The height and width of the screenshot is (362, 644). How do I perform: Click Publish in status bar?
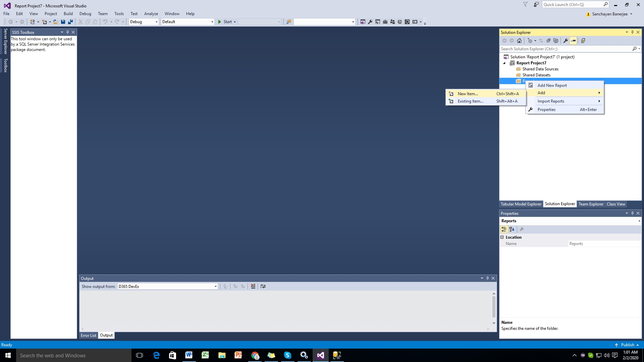627,345
